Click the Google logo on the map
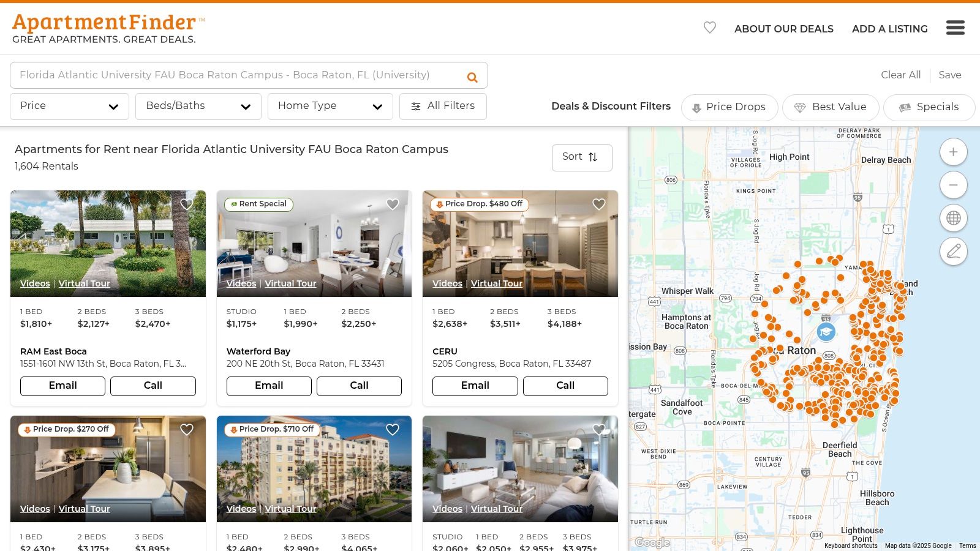Image resolution: width=980 pixels, height=551 pixels. (652, 542)
